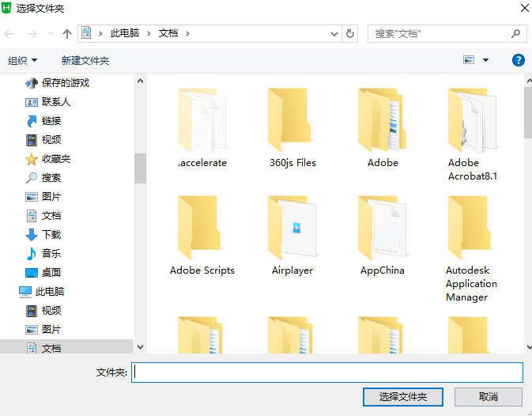
Task: Open the blue help question mark
Action: [x=518, y=60]
